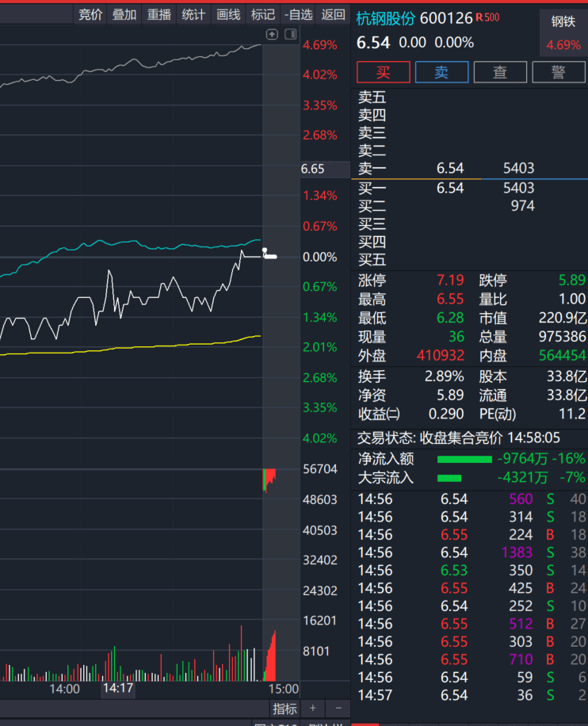Click the upload arrow icon above chart
The width and height of the screenshot is (588, 726).
click(273, 34)
